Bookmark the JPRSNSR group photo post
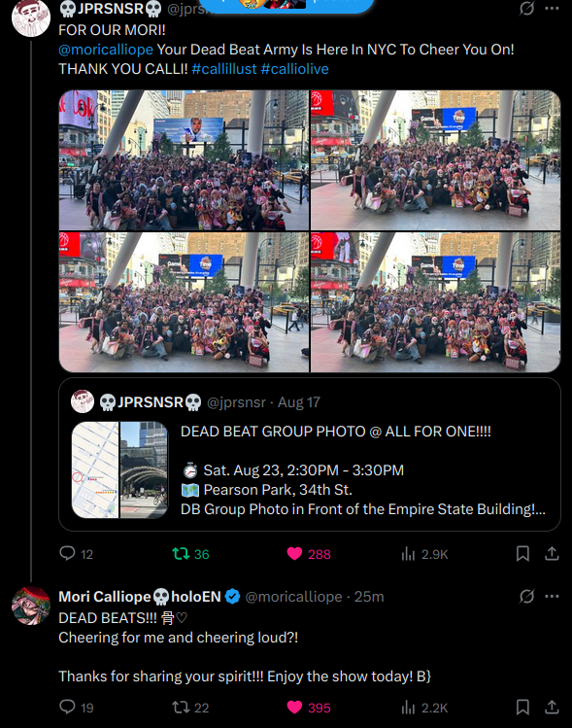572x728 pixels. (522, 553)
